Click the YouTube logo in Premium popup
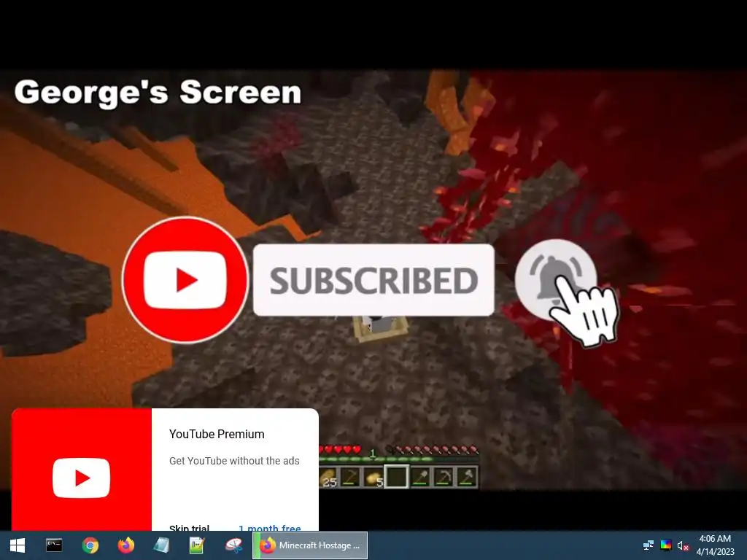Screen dimensions: 747x560 [82, 478]
